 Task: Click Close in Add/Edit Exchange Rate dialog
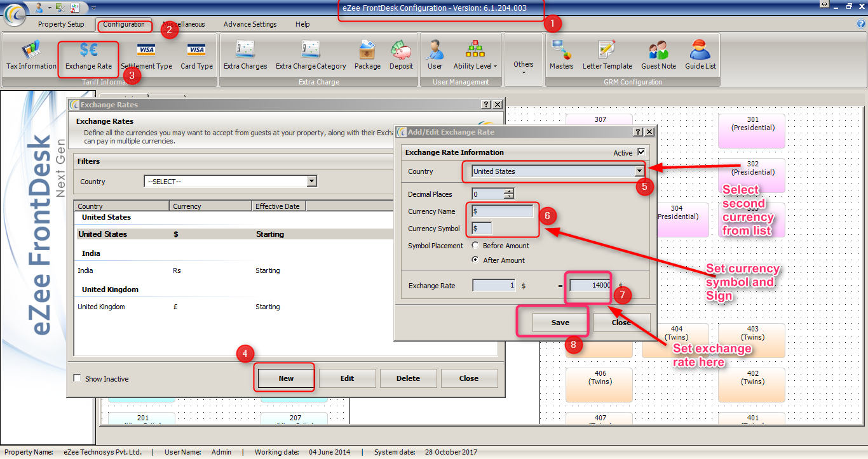point(621,323)
